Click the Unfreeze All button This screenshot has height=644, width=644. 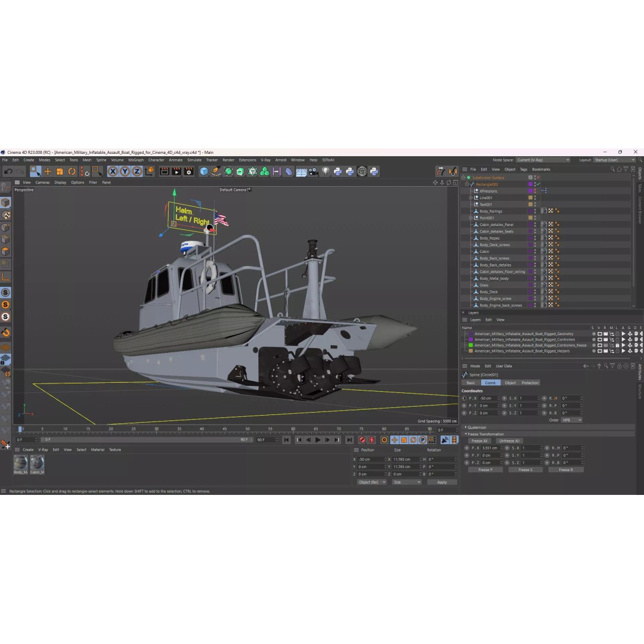click(x=509, y=441)
